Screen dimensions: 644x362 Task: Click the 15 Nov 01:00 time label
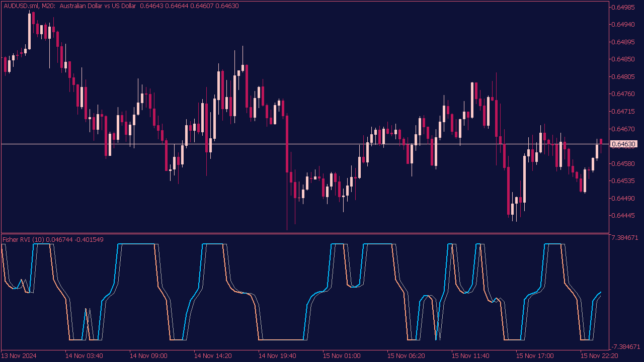point(342,356)
